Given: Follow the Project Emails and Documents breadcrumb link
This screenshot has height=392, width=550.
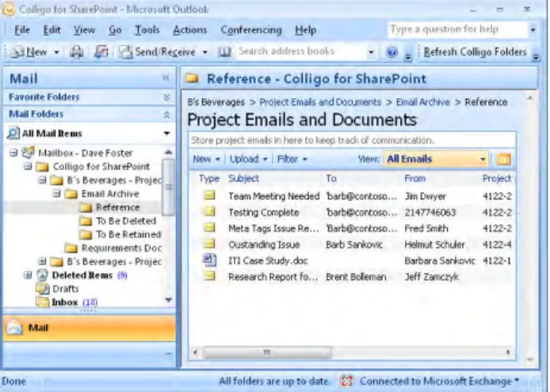Looking at the screenshot, I should click(x=320, y=102).
